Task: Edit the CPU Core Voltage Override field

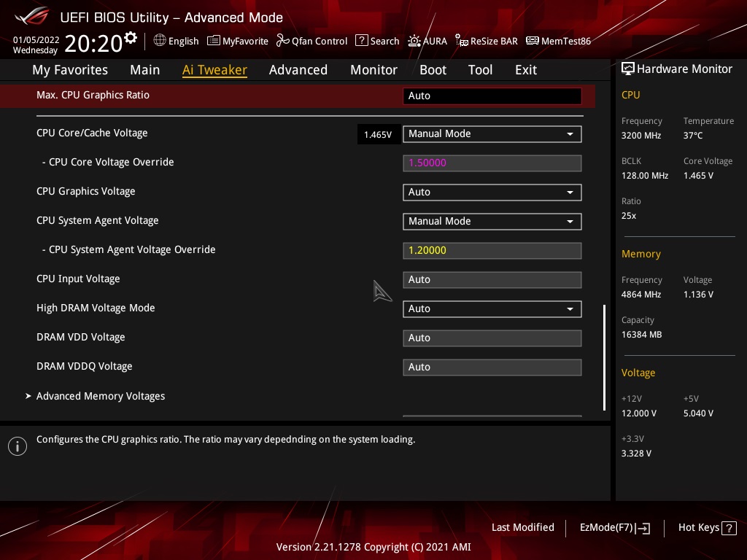Action: 492,163
